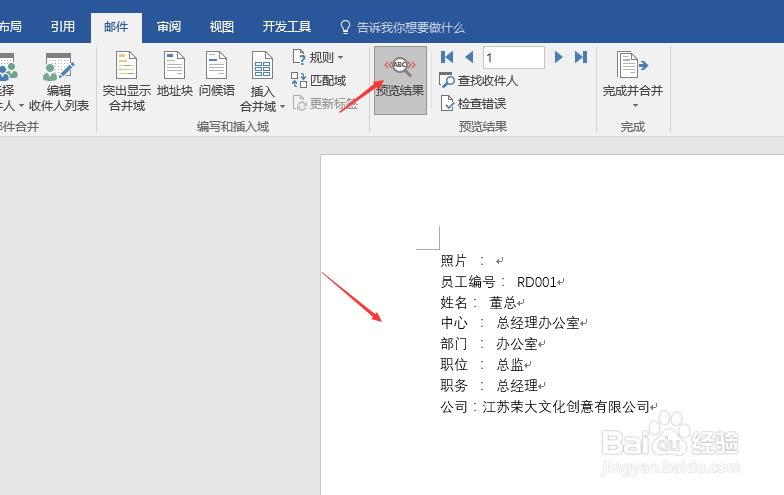Image resolution: width=784 pixels, height=495 pixels.
Task: Expand the Finish & Merge dropdown arrow
Action: [635, 106]
